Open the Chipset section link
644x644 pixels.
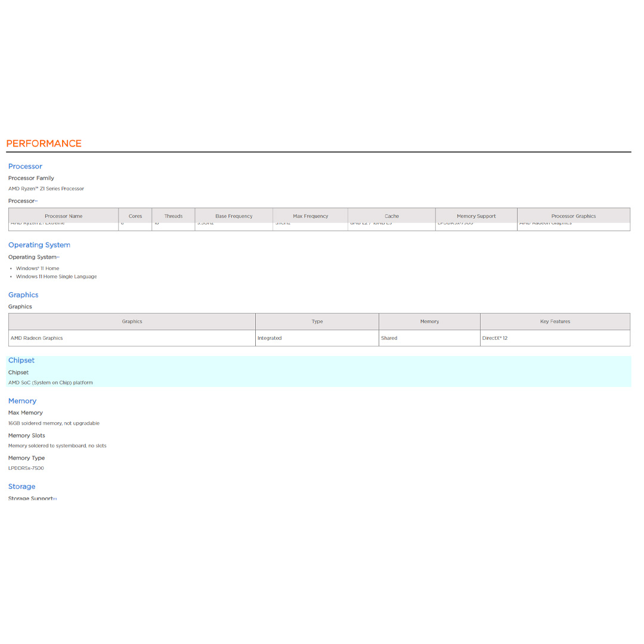(x=21, y=360)
